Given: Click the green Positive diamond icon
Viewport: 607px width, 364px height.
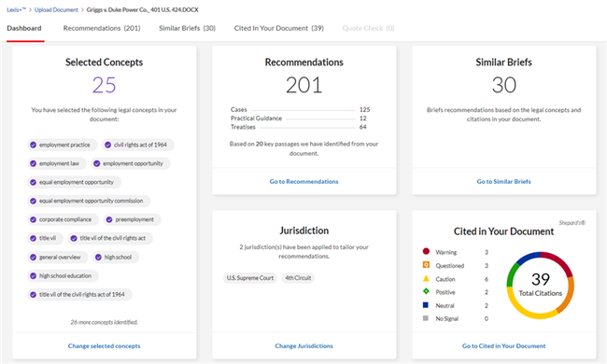Looking at the screenshot, I should pos(426,291).
